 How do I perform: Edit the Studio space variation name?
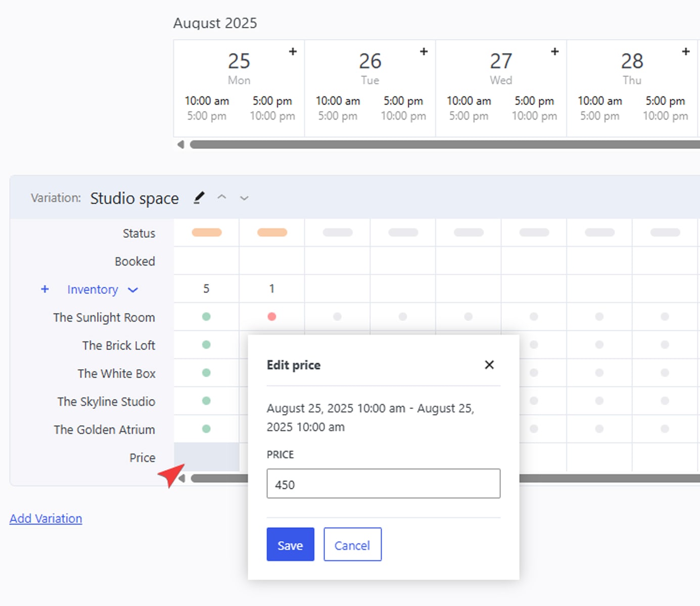tap(199, 197)
